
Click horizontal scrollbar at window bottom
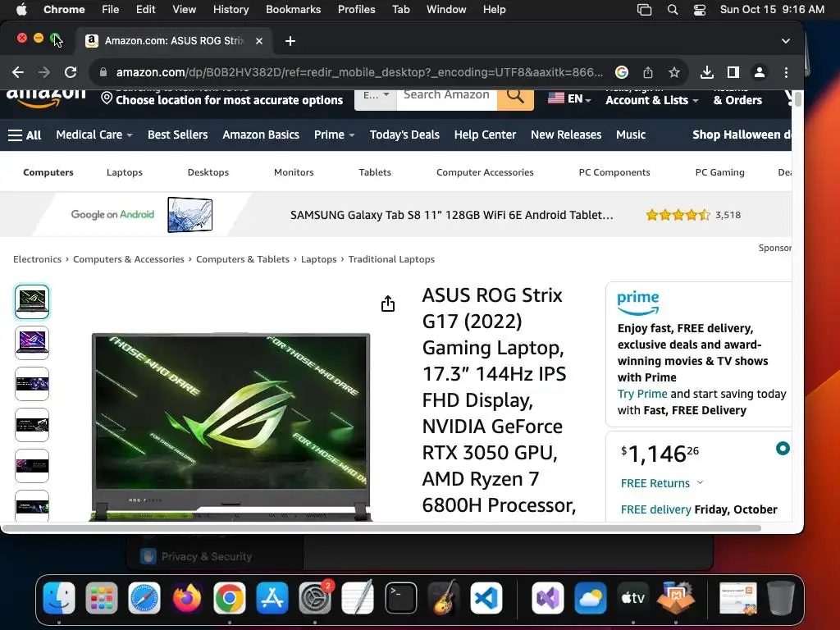[382, 528]
